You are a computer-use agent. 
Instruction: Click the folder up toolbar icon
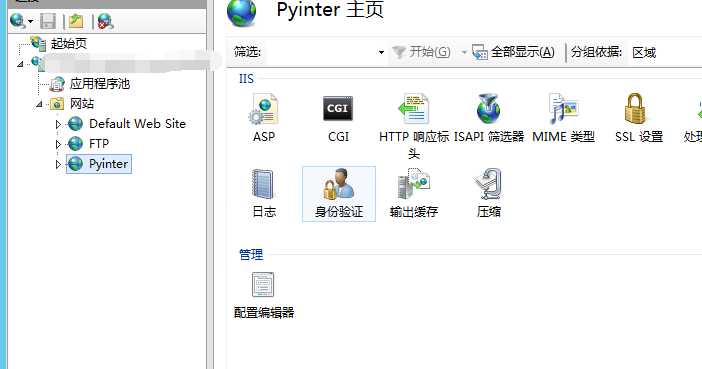76,21
